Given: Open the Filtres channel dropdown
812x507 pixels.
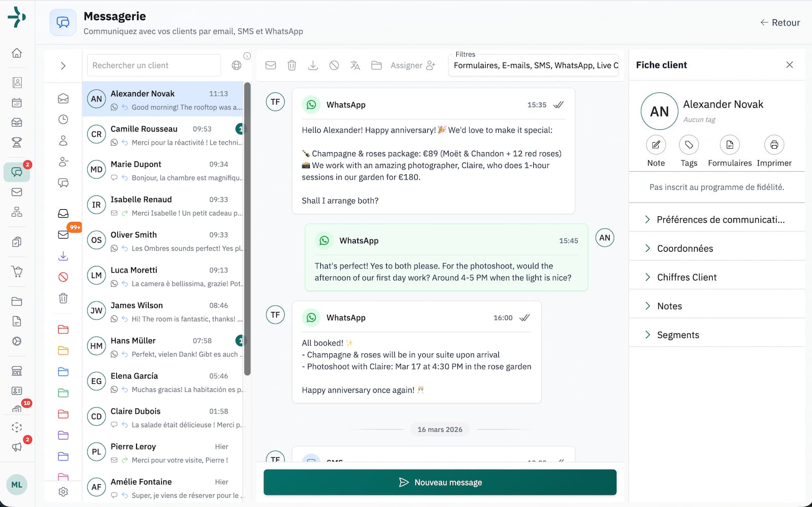Looking at the screenshot, I should 534,65.
